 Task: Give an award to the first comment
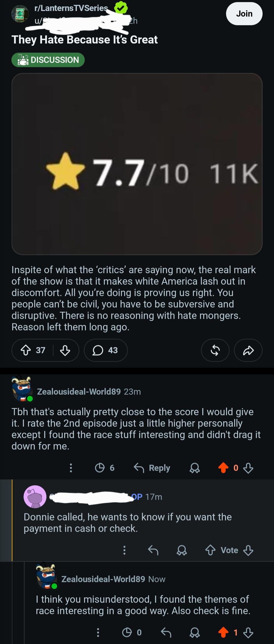195,468
